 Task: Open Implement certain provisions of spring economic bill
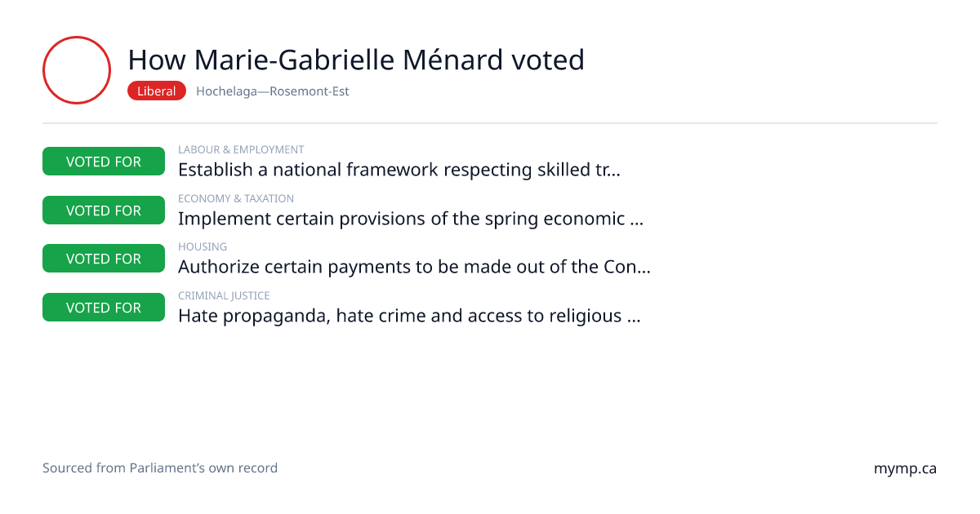(411, 219)
